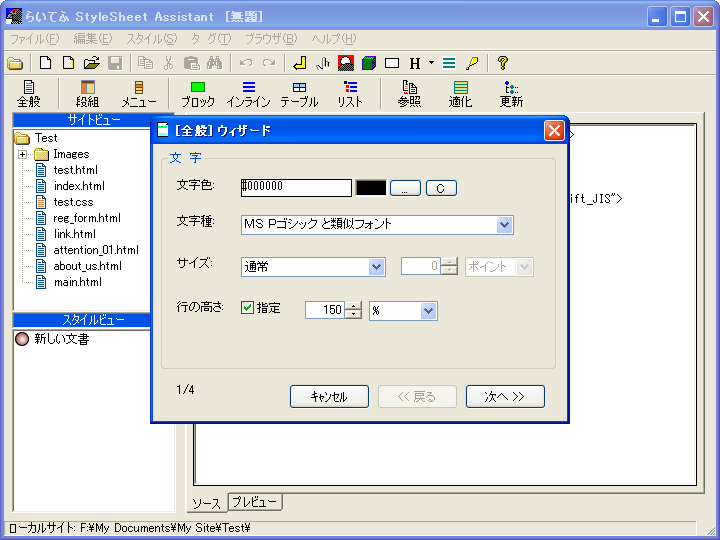The width and height of the screenshot is (720, 540).
Task: Select the リスト style tool
Action: click(350, 94)
